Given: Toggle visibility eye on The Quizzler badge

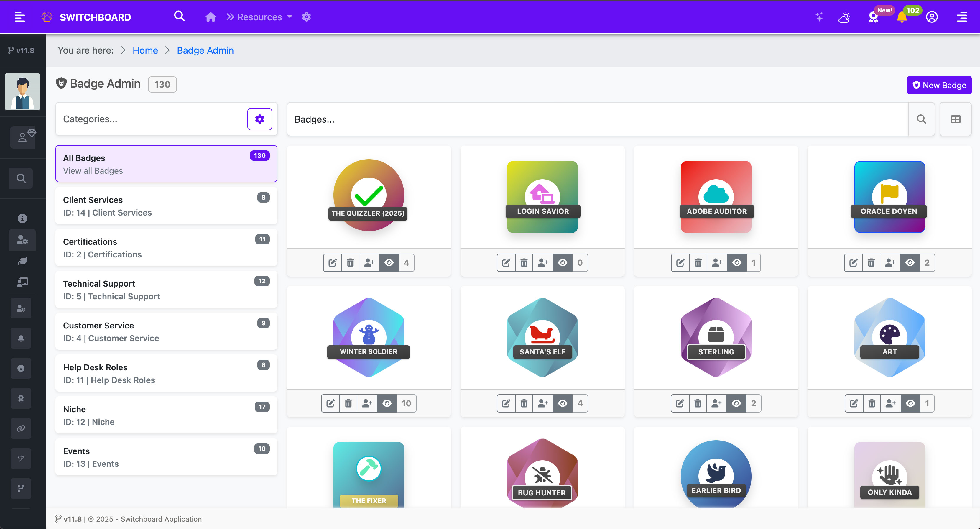Looking at the screenshot, I should tap(389, 263).
